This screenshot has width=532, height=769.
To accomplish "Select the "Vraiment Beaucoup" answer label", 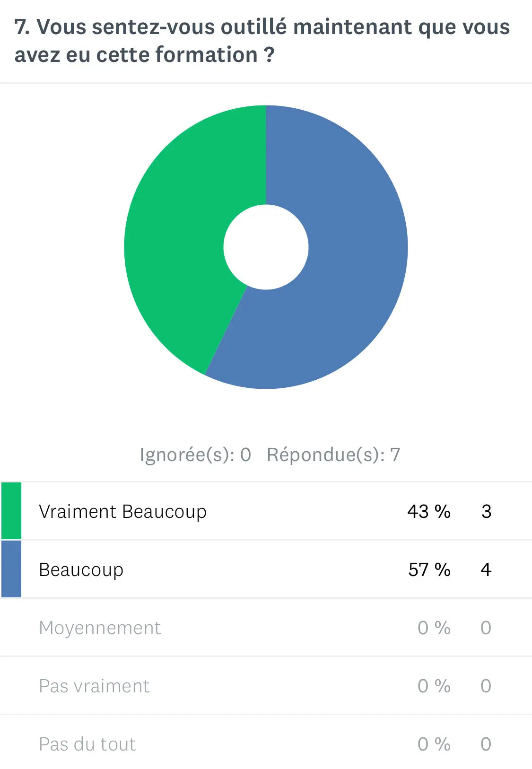I will pyautogui.click(x=122, y=512).
